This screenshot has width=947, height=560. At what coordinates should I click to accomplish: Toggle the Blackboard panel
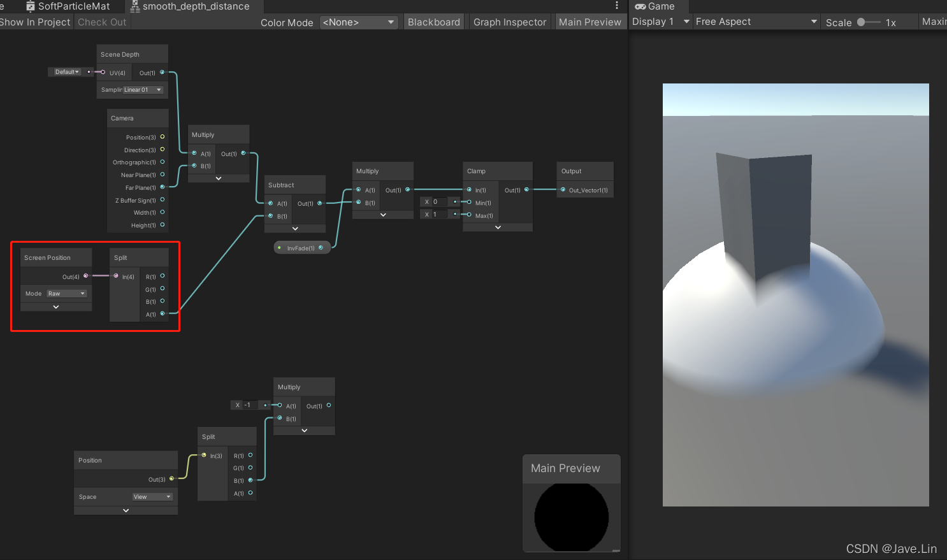point(434,22)
